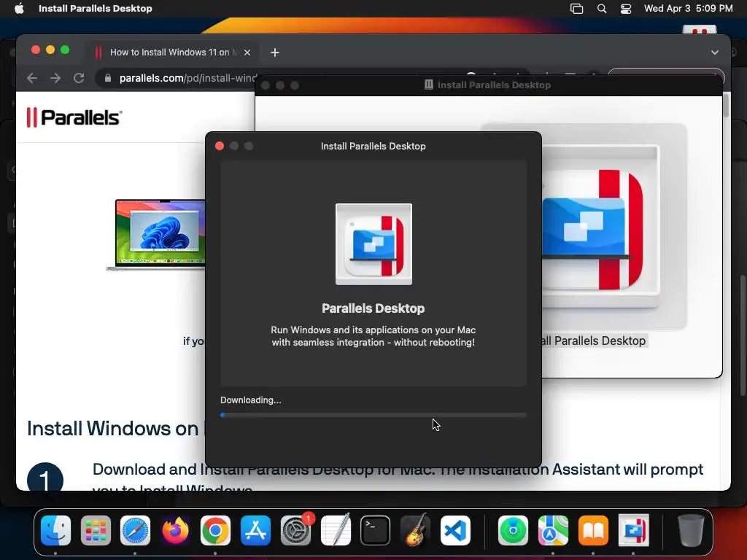Click the Parallels logo on webpage

(x=75, y=117)
